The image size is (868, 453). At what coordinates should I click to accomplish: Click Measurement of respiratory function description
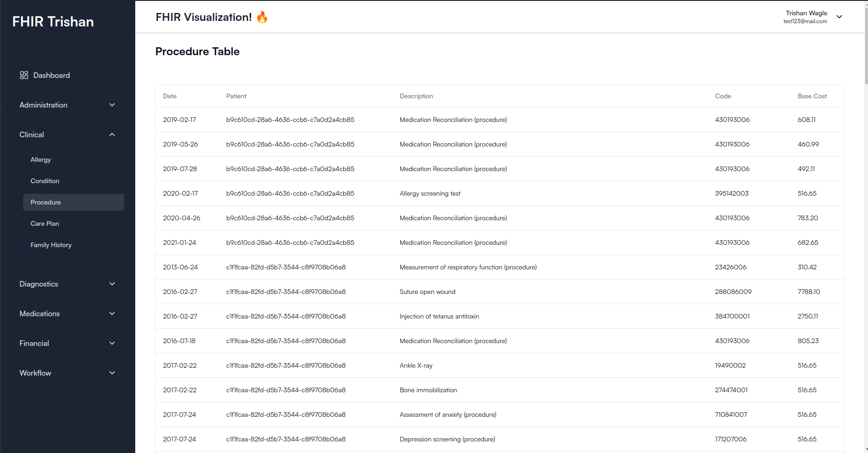[468, 267]
